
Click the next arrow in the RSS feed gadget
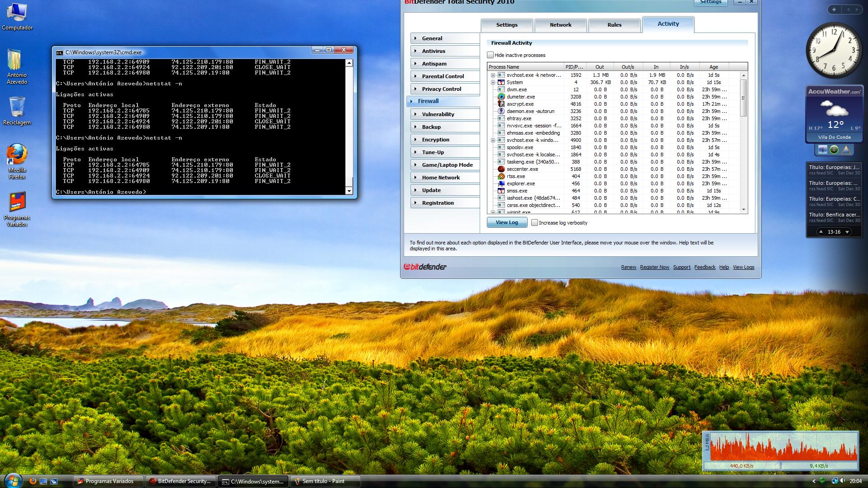847,232
